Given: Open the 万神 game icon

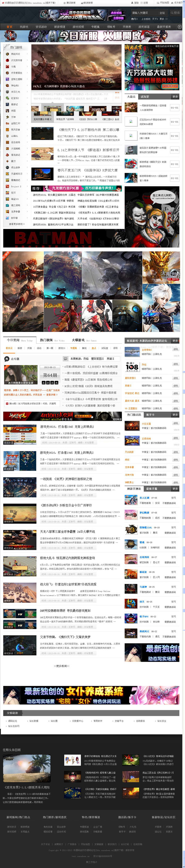Looking at the screenshot, I should pyautogui.click(x=7, y=117).
